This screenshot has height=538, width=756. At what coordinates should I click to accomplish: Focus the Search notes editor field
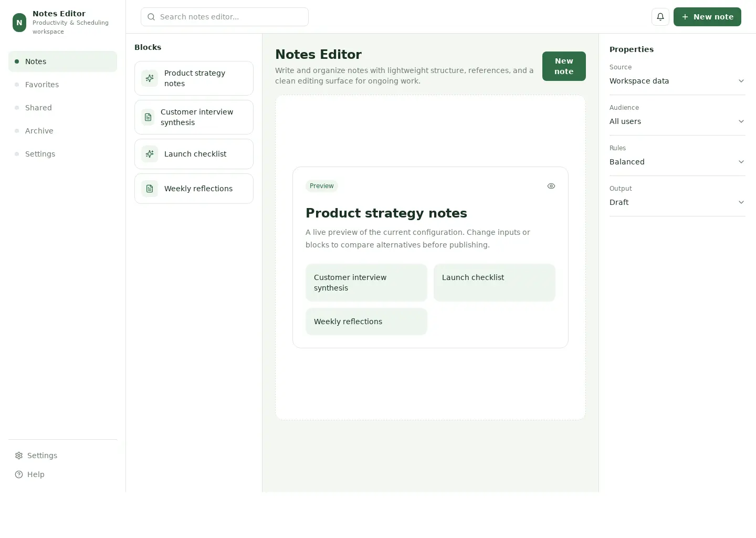(x=225, y=17)
